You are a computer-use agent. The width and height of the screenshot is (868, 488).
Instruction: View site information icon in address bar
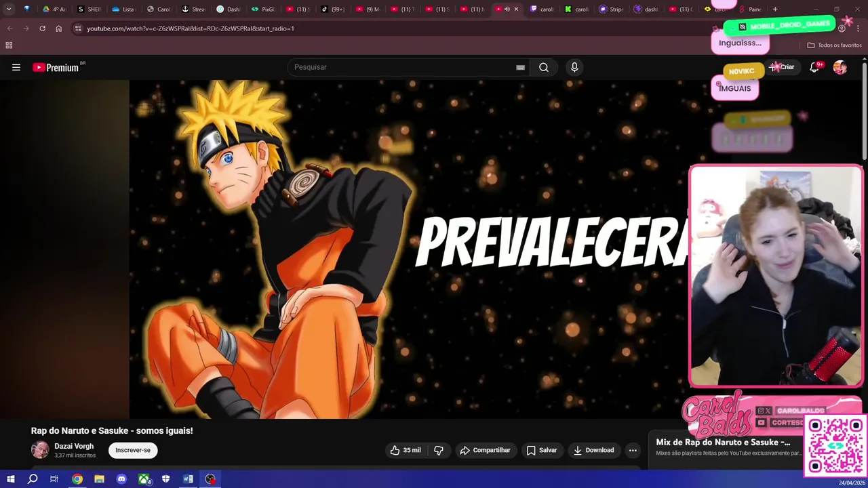78,28
